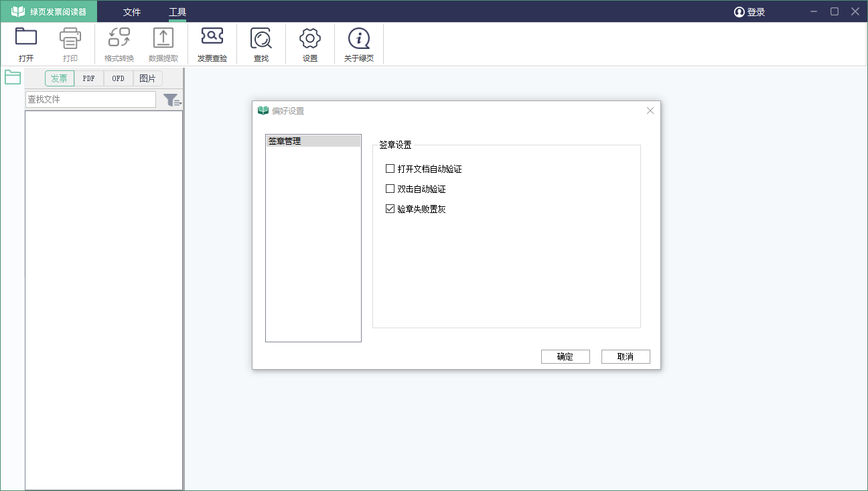Minimize the main application window
This screenshot has width=868, height=491.
click(x=814, y=11)
